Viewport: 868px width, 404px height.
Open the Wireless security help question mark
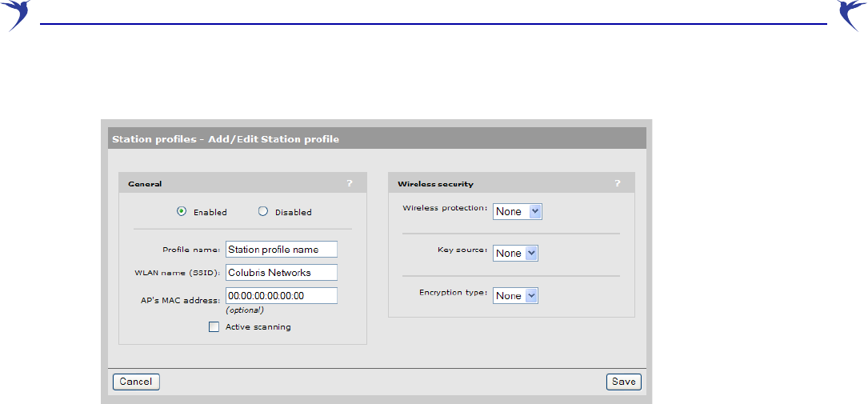click(x=618, y=184)
